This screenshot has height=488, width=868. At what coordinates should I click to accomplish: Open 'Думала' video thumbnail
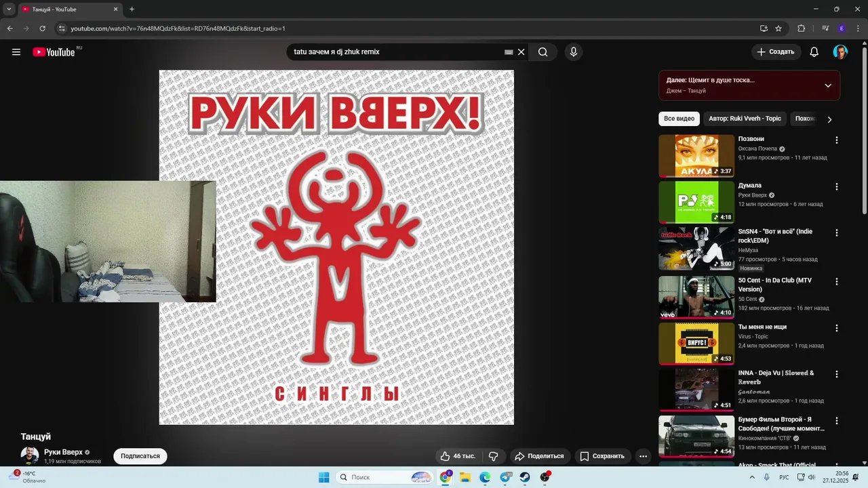coord(696,202)
